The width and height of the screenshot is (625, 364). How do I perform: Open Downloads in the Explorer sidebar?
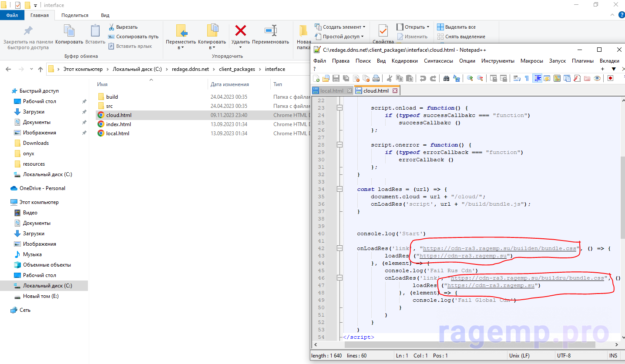coord(36,143)
